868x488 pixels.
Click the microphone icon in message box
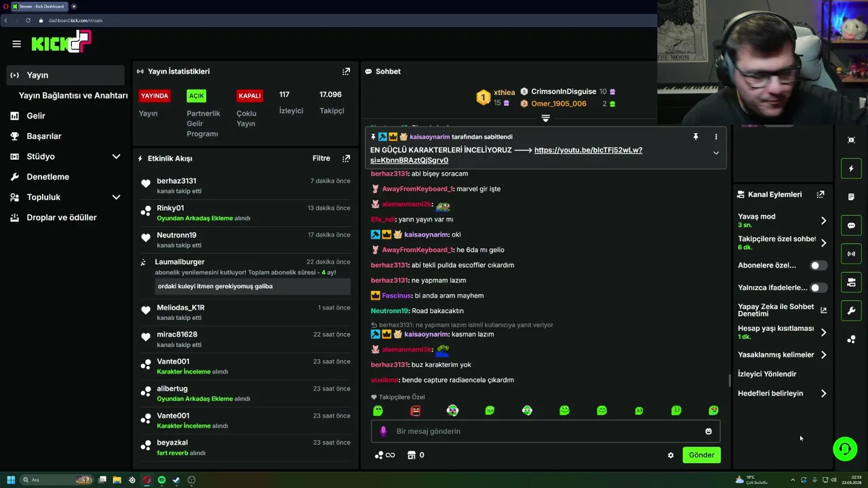[x=383, y=431]
